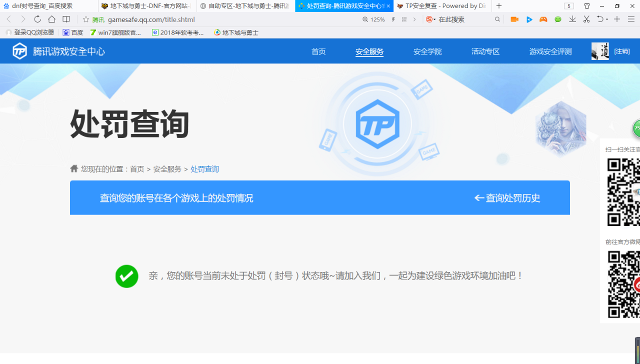Click the scissors screenshot tool icon
640x364 pixels.
click(586, 19)
